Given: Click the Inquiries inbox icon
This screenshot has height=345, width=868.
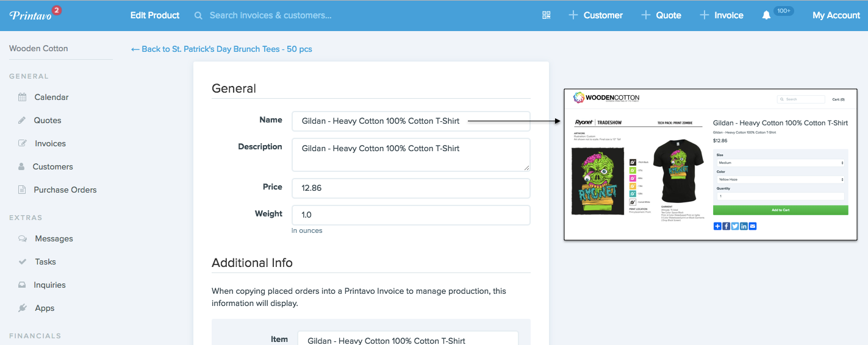Looking at the screenshot, I should click(x=23, y=285).
